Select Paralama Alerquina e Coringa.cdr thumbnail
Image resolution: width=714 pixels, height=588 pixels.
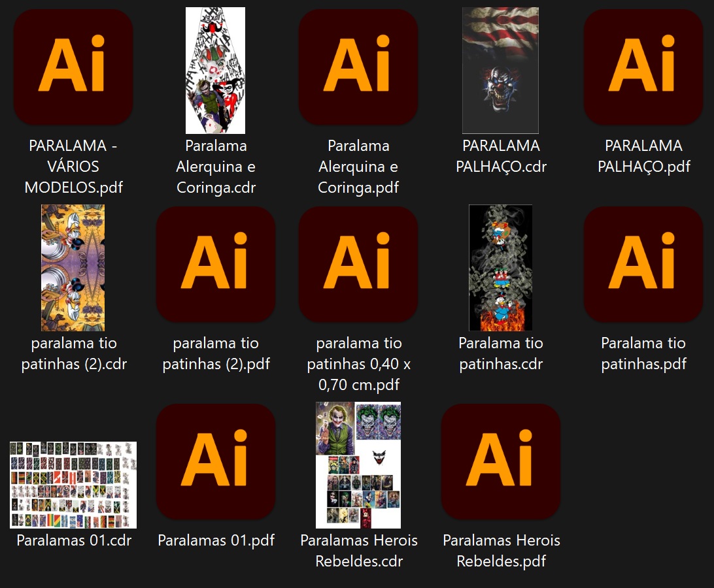(x=216, y=71)
